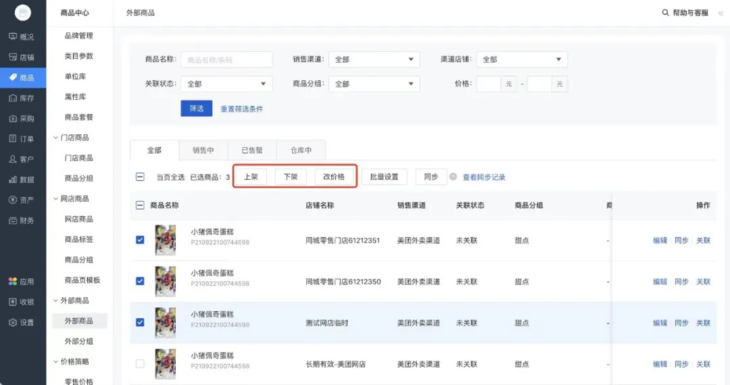
Task: Click the 改价格 button
Action: click(x=334, y=177)
